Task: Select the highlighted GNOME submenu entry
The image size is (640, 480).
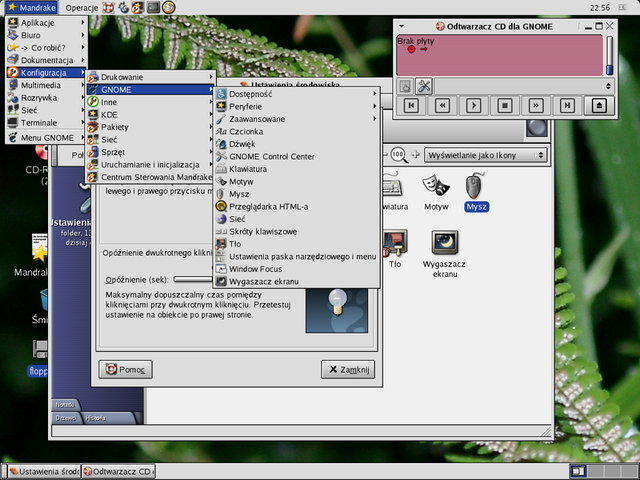Action: click(151, 90)
